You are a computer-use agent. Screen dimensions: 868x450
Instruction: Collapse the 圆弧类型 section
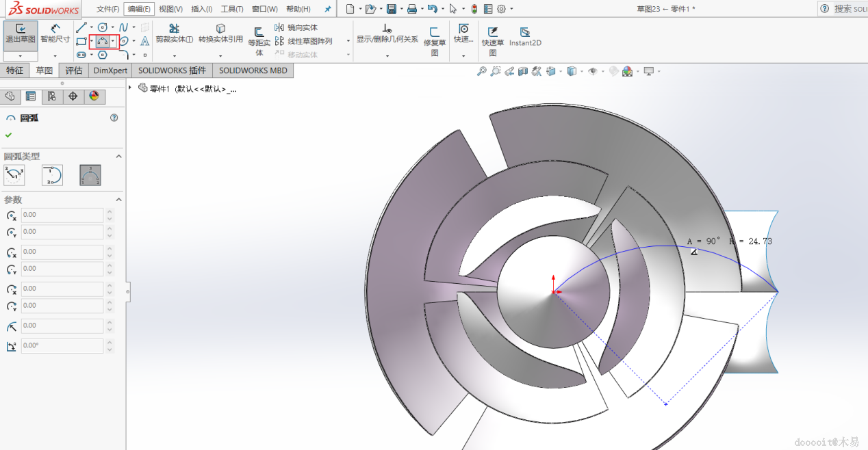pyautogui.click(x=118, y=157)
